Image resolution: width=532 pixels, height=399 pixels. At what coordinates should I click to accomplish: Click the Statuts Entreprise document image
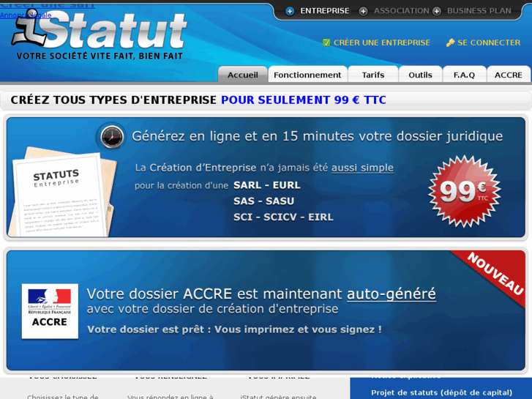[61, 192]
